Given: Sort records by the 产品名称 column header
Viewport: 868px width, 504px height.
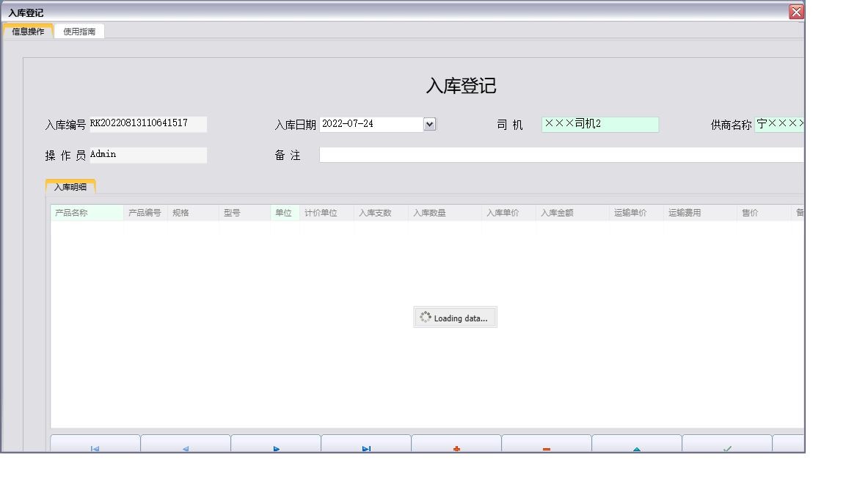Looking at the screenshot, I should click(86, 212).
